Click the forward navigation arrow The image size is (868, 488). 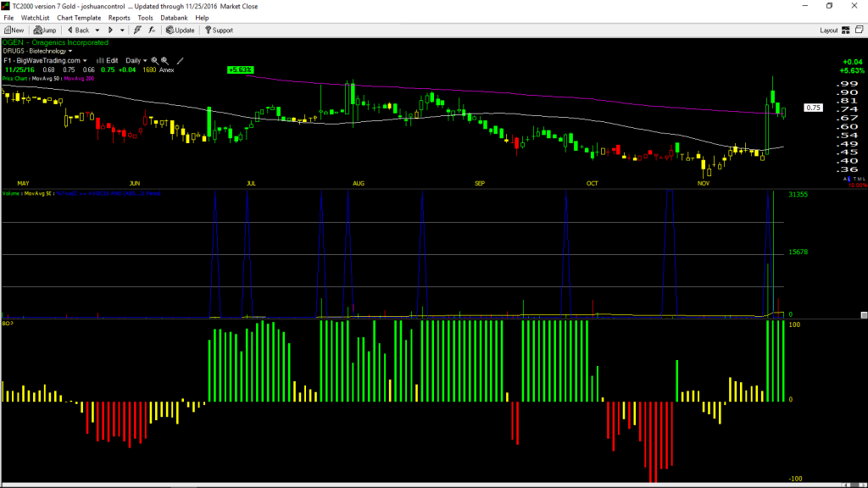[x=110, y=30]
